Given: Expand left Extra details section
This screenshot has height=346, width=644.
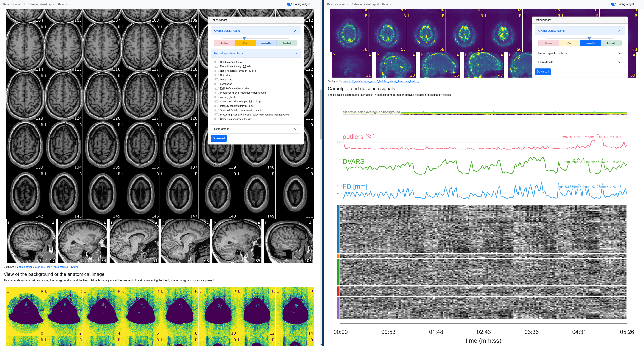Looking at the screenshot, I should [x=256, y=129].
